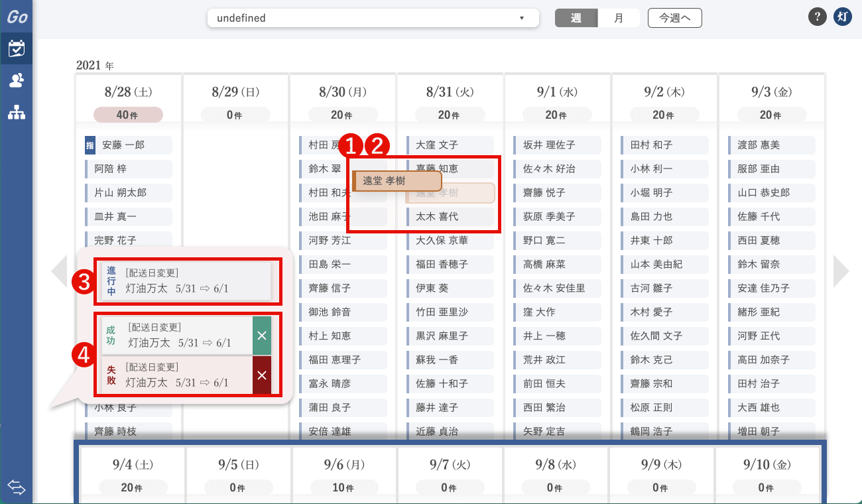The width and height of the screenshot is (862, 504).
Task: Click 10件 badge under 9/6
Action: click(x=343, y=487)
